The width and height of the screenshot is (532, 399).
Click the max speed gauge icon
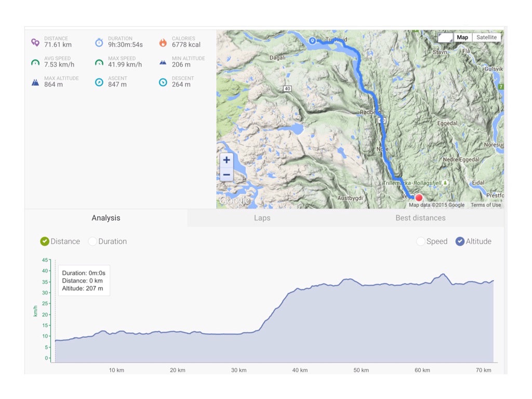click(x=99, y=62)
